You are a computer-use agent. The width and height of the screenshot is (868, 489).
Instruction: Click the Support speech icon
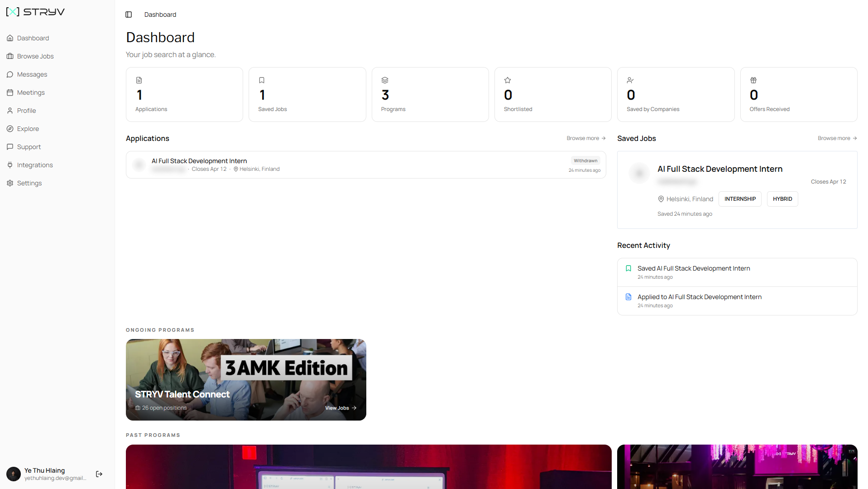coord(10,147)
